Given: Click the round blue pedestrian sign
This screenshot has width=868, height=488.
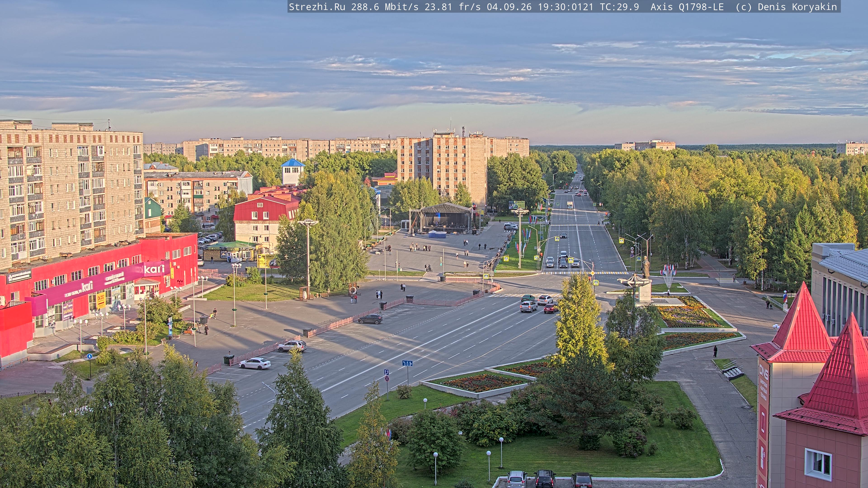Looking at the screenshot, I should click(x=89, y=356).
